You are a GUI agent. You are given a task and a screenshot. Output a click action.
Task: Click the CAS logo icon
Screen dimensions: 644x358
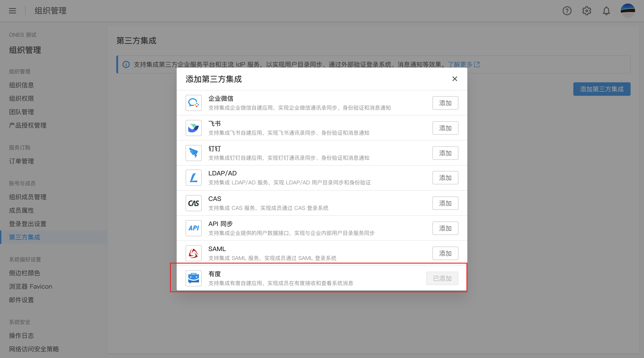[193, 203]
